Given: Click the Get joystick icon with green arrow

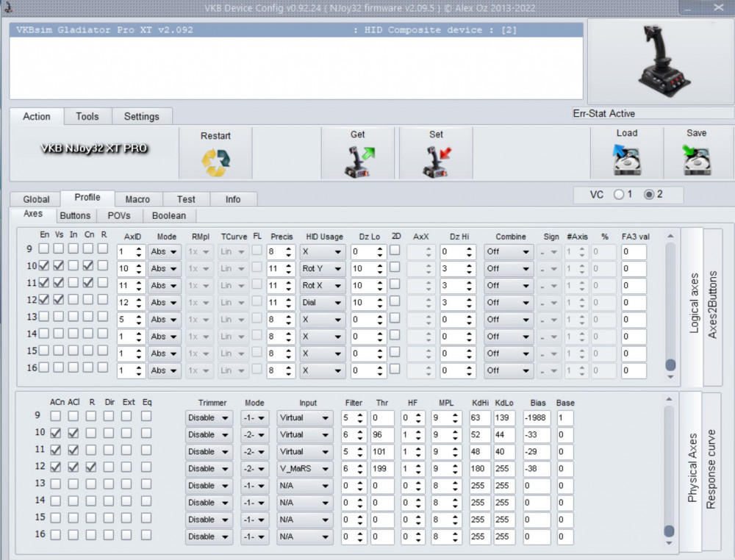Looking at the screenshot, I should point(359,162).
